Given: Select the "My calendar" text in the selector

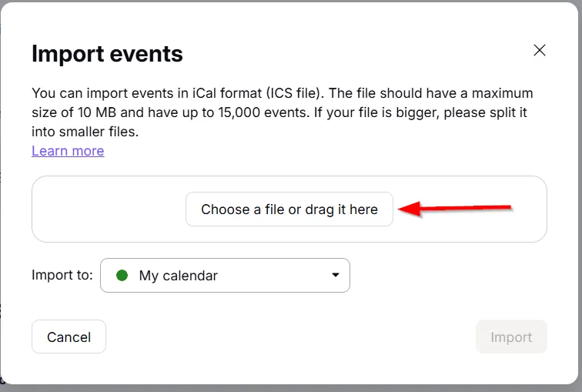Looking at the screenshot, I should coord(179,276).
